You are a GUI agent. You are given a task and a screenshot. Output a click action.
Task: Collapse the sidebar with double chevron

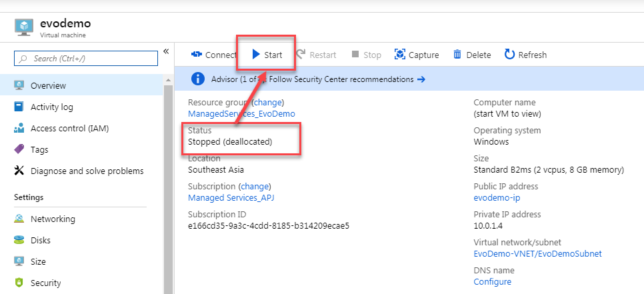click(x=166, y=51)
